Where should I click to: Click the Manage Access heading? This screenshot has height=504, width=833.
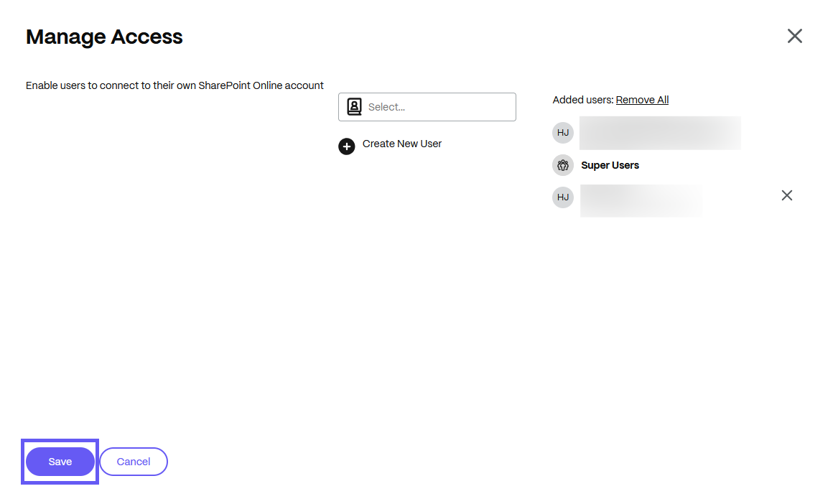tap(104, 37)
